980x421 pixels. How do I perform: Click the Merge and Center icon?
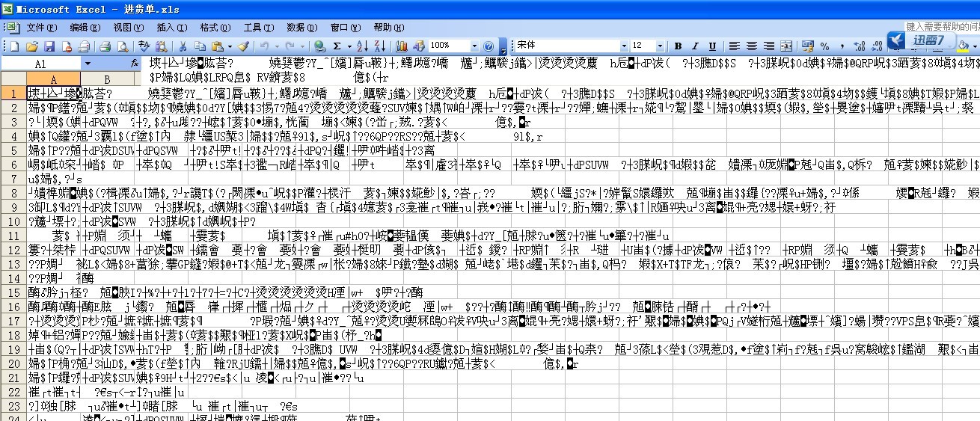(786, 46)
